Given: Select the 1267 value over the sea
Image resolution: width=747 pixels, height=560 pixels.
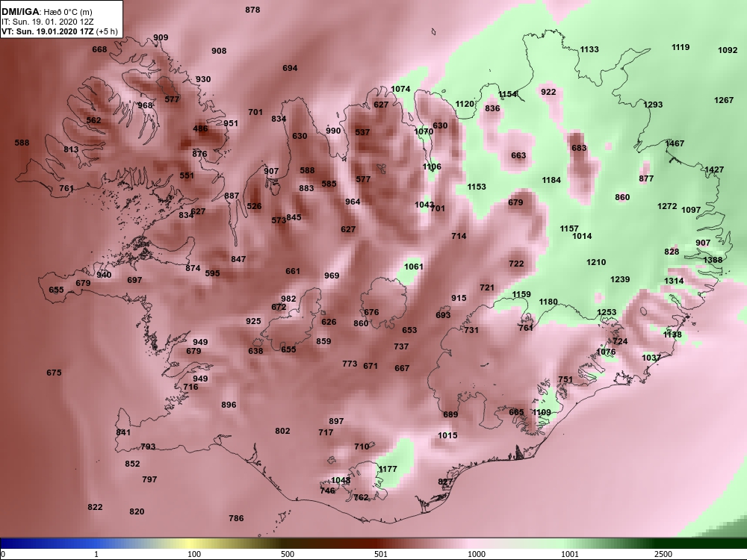Looking at the screenshot, I should pyautogui.click(x=724, y=100).
